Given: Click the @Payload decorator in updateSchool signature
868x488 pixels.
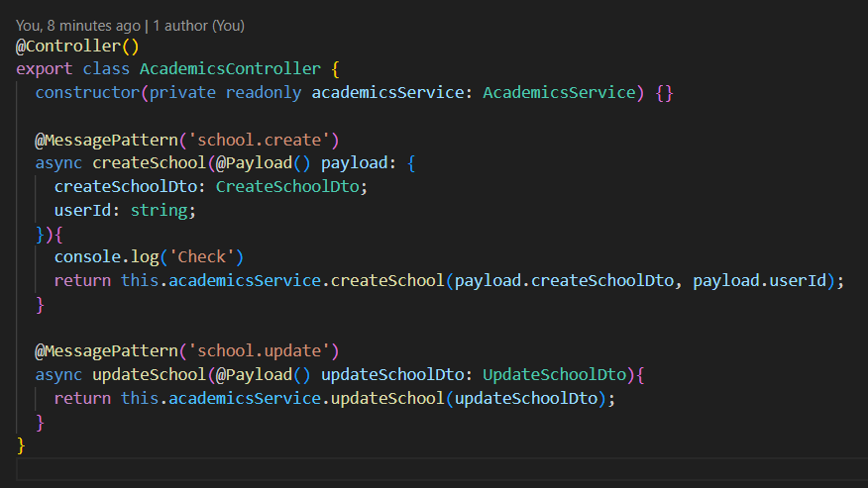Looking at the screenshot, I should tap(254, 374).
